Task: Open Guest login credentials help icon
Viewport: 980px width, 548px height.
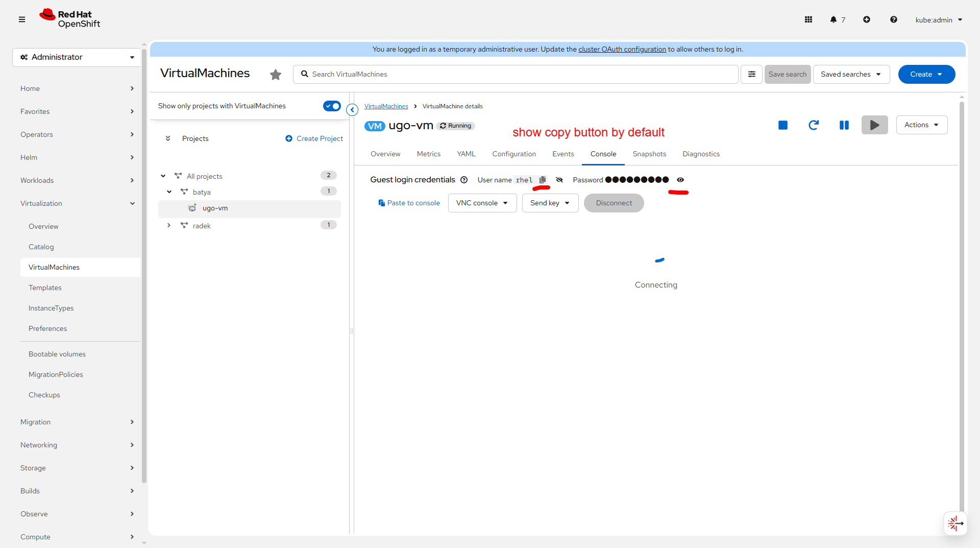Action: (x=464, y=180)
